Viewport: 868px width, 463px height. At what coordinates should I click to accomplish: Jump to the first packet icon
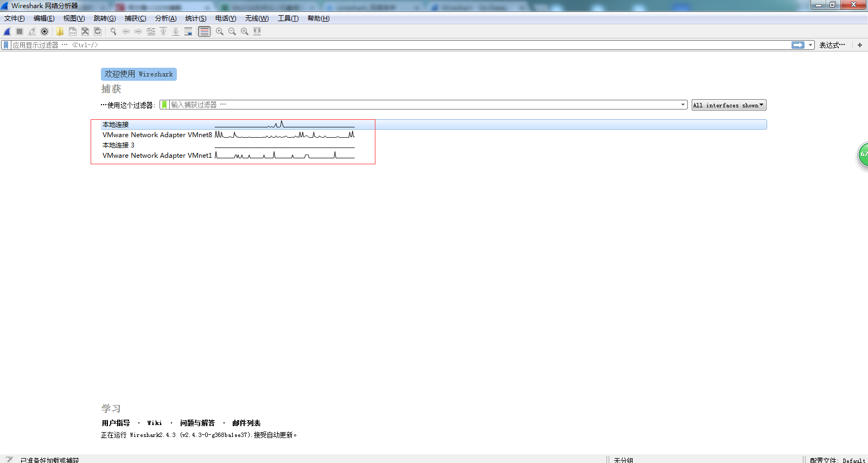point(163,31)
